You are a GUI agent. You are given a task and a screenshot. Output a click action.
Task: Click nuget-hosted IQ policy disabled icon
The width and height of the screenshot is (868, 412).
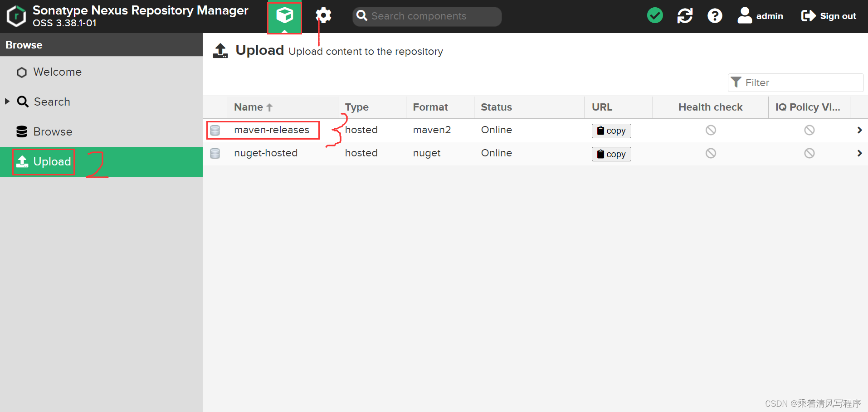[809, 153]
